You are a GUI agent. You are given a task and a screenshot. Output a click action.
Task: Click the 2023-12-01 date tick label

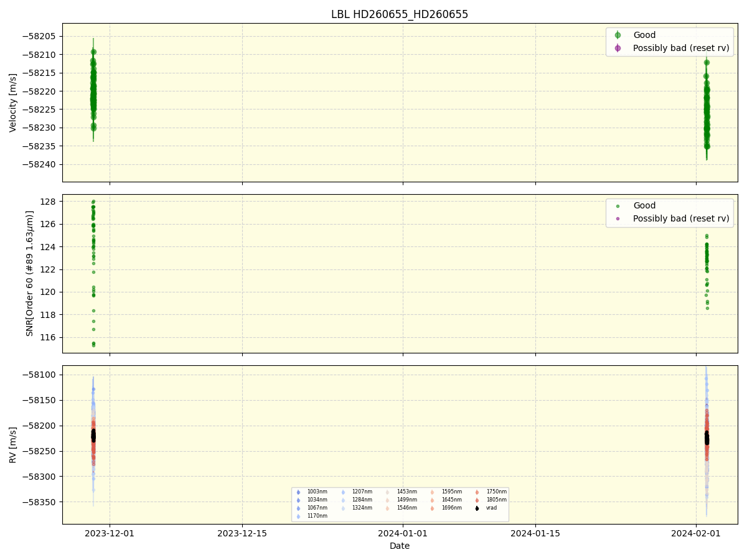110,533
